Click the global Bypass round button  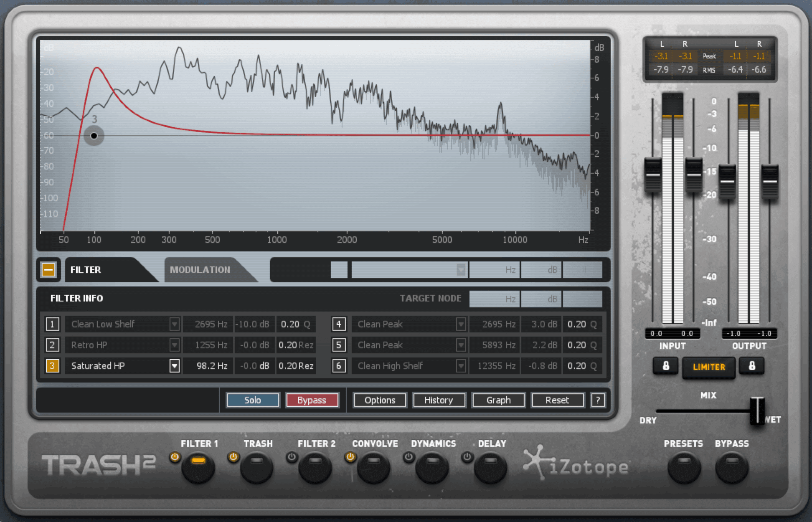(x=732, y=467)
